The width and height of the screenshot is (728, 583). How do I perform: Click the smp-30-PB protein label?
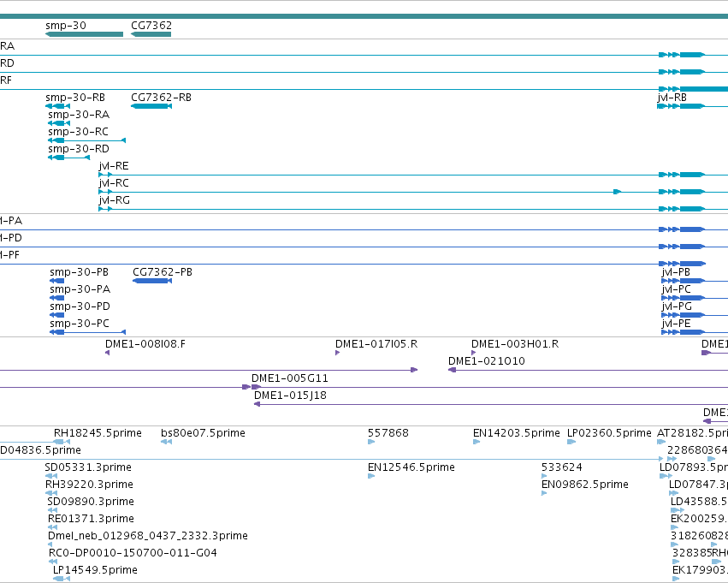coord(80,272)
